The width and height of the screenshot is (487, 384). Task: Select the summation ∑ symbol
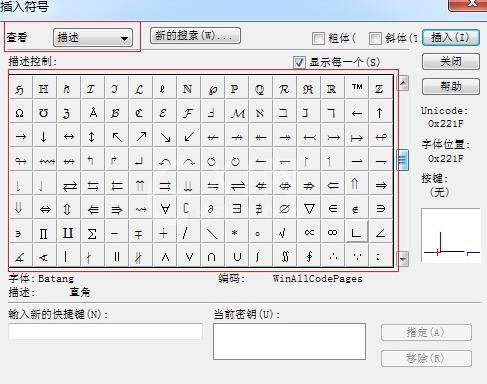[x=92, y=233]
